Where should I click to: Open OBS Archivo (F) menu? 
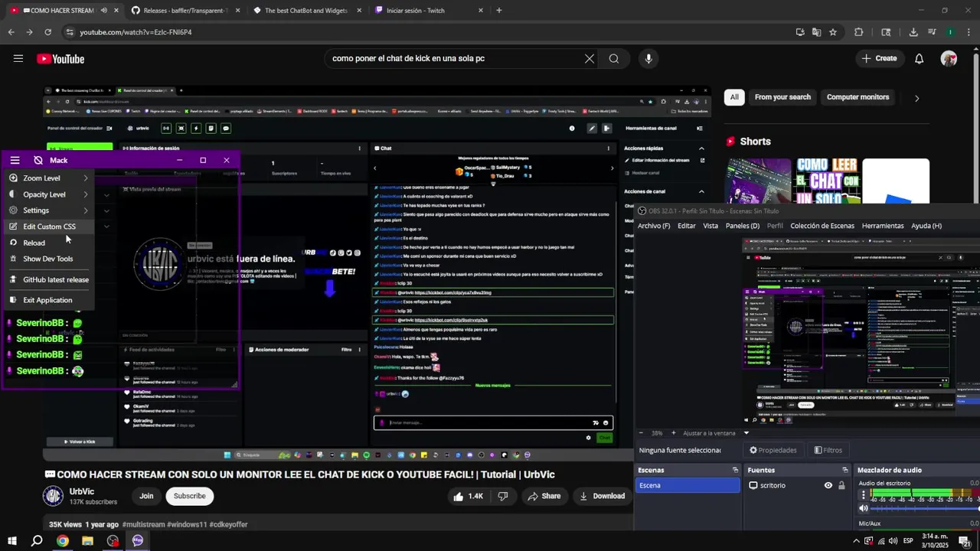click(654, 226)
